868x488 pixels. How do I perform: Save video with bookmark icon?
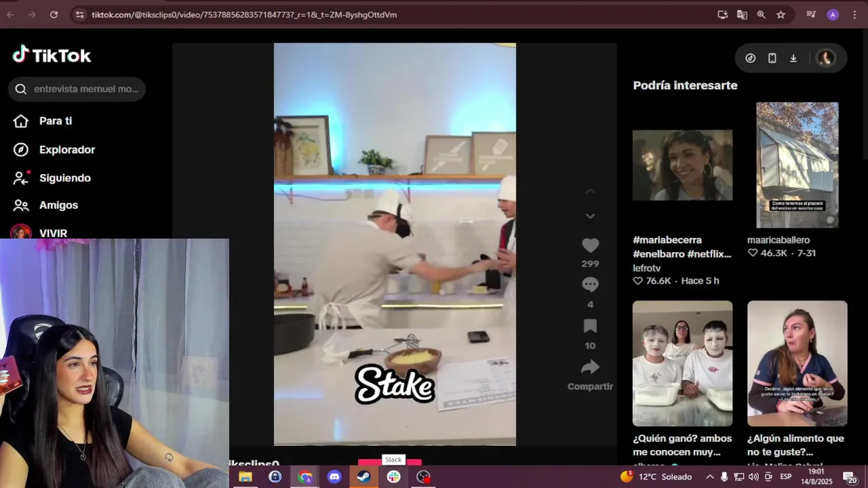pyautogui.click(x=590, y=326)
